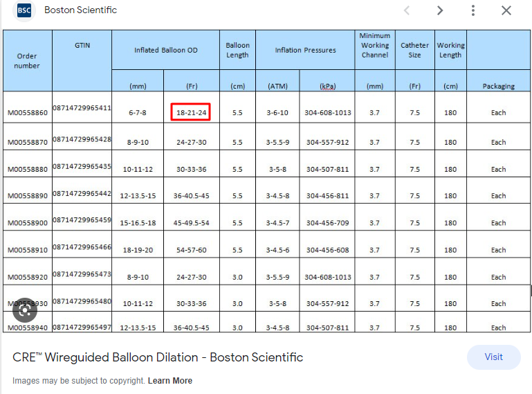
Task: Click the Visit button
Action: (494, 357)
